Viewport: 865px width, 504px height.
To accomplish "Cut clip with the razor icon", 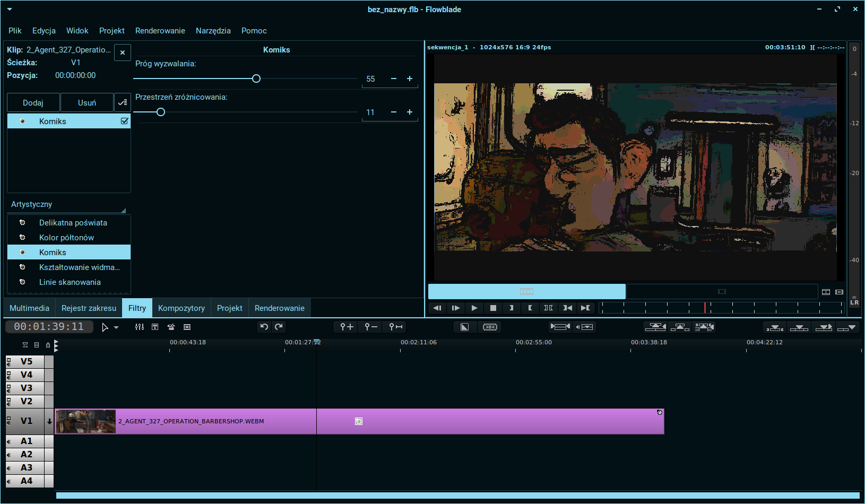I will (x=490, y=327).
